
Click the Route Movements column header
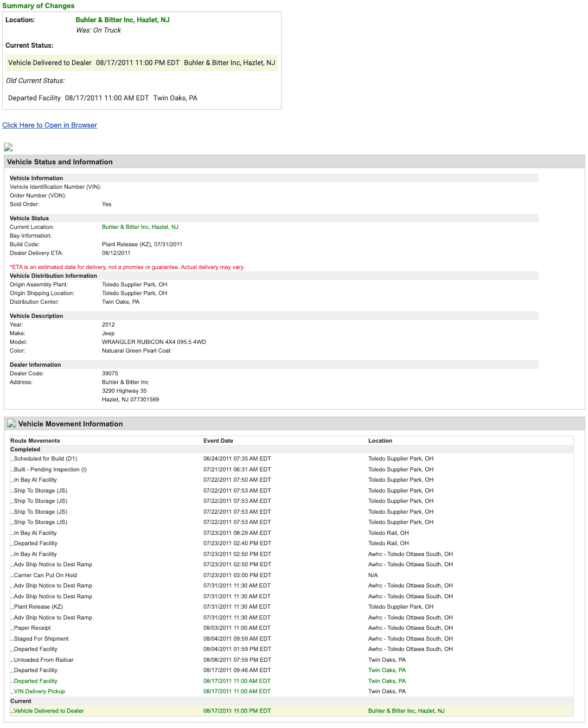pyautogui.click(x=35, y=440)
